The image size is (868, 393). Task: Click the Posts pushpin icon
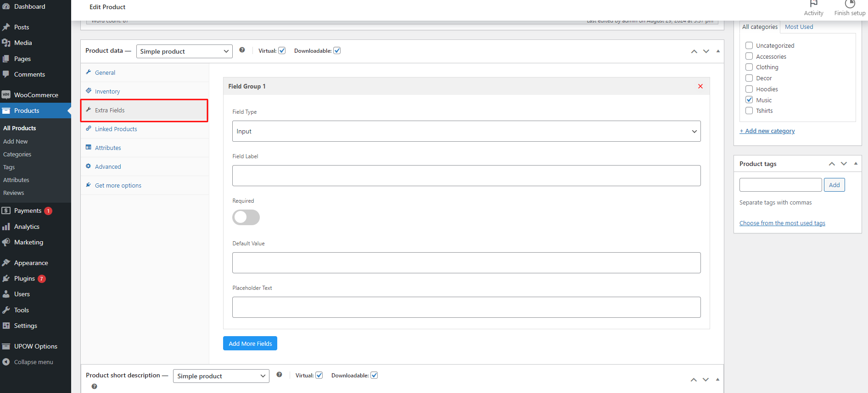[6, 27]
